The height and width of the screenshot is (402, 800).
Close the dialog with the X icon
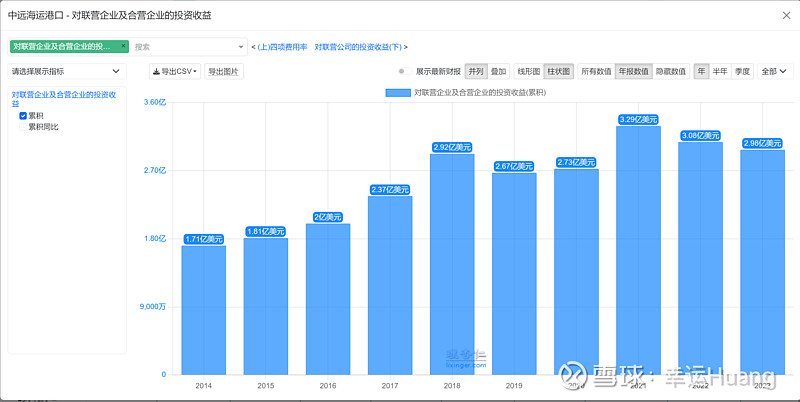(786, 15)
